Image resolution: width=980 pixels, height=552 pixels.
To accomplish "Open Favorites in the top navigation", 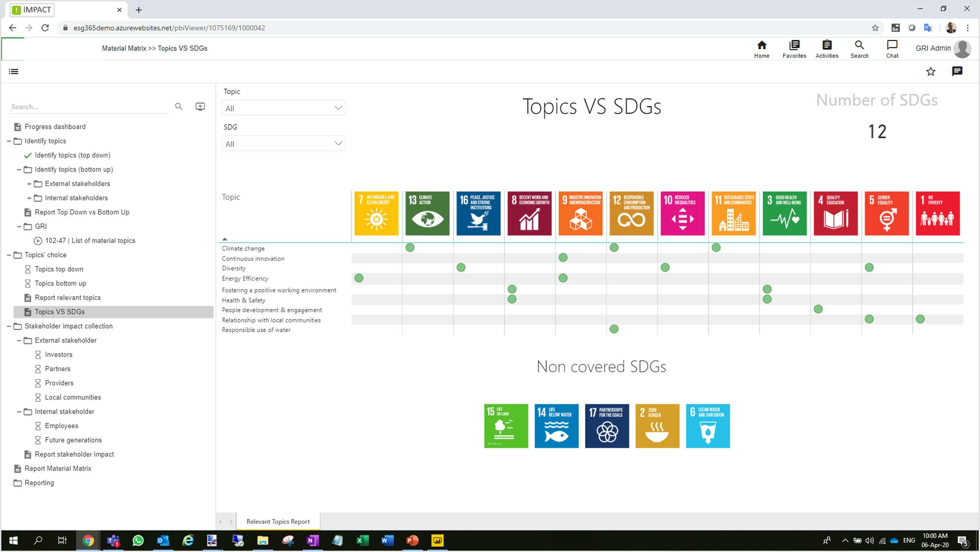I will pyautogui.click(x=794, y=46).
